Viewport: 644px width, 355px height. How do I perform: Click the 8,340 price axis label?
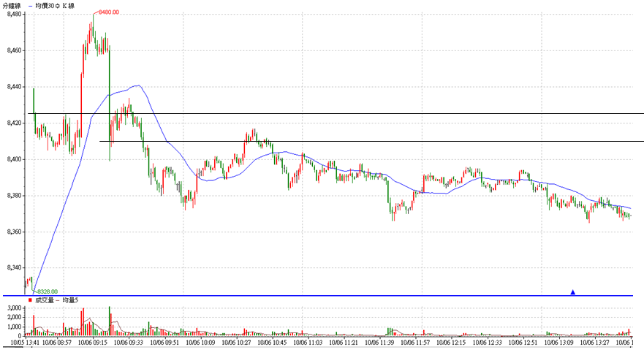(x=14, y=267)
